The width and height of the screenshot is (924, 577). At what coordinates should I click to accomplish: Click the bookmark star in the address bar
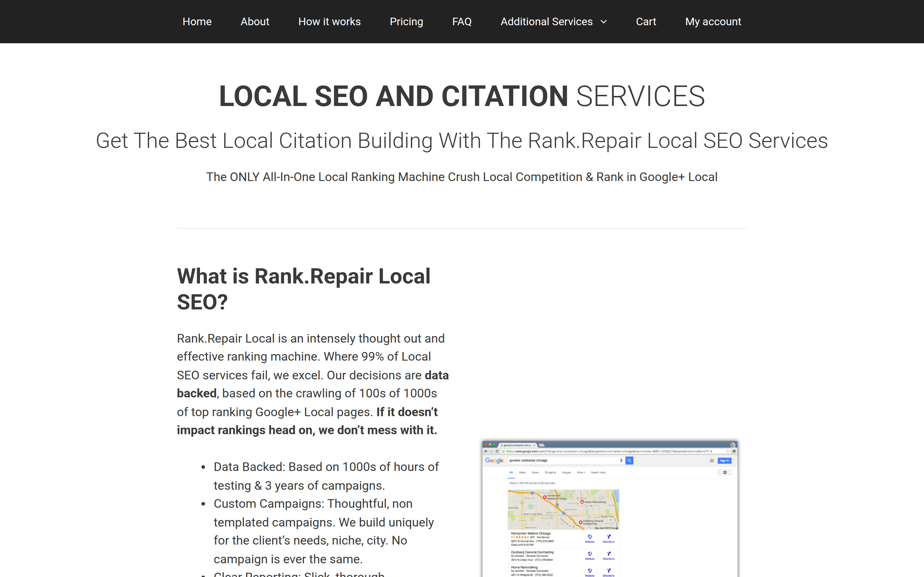728,451
